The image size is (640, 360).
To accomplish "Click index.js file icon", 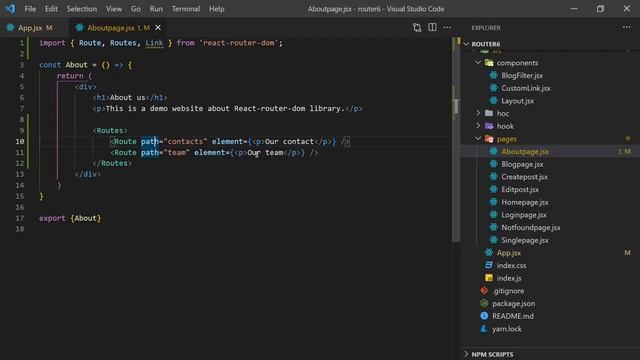I will [x=489, y=278].
